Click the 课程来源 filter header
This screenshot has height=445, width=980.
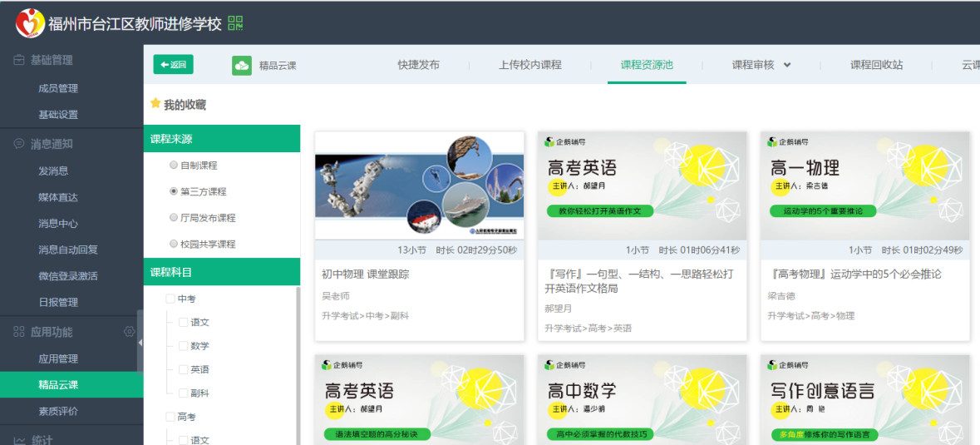tap(222, 139)
